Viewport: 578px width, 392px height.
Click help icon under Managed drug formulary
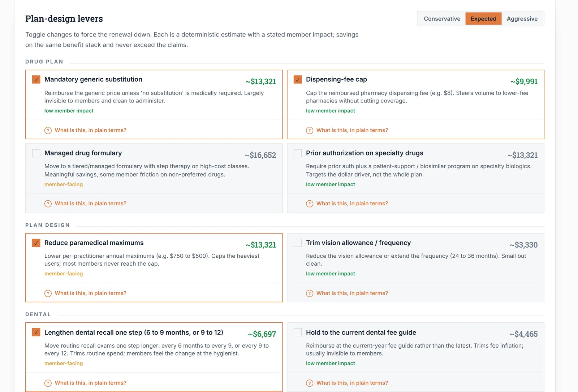[x=48, y=204]
